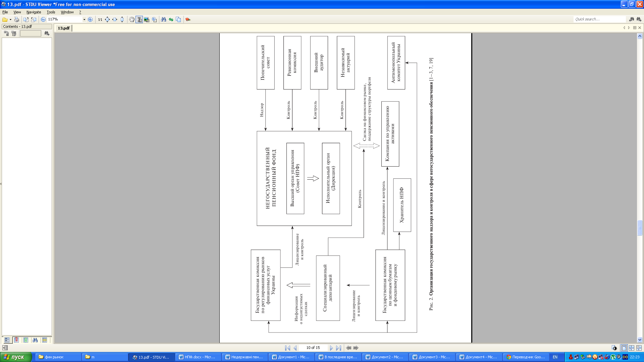The height and width of the screenshot is (362, 644).
Task: Click the Contents panel search field
Action: [31, 33]
